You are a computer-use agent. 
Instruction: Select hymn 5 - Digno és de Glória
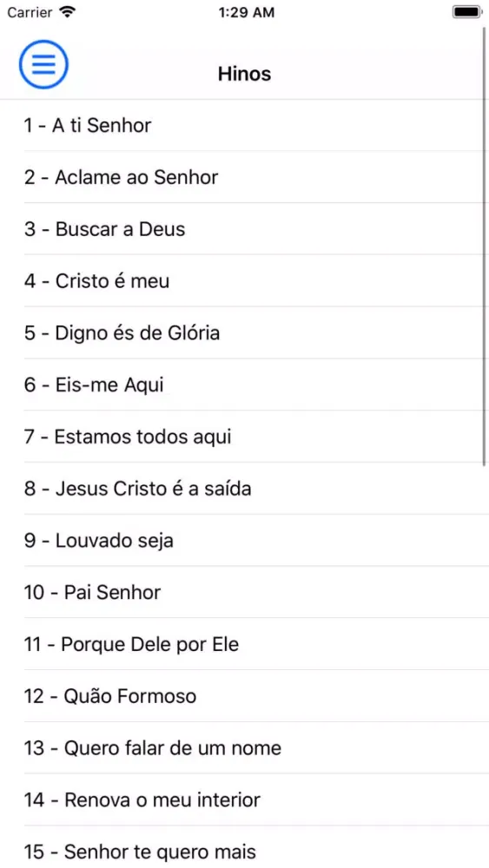coord(244,332)
